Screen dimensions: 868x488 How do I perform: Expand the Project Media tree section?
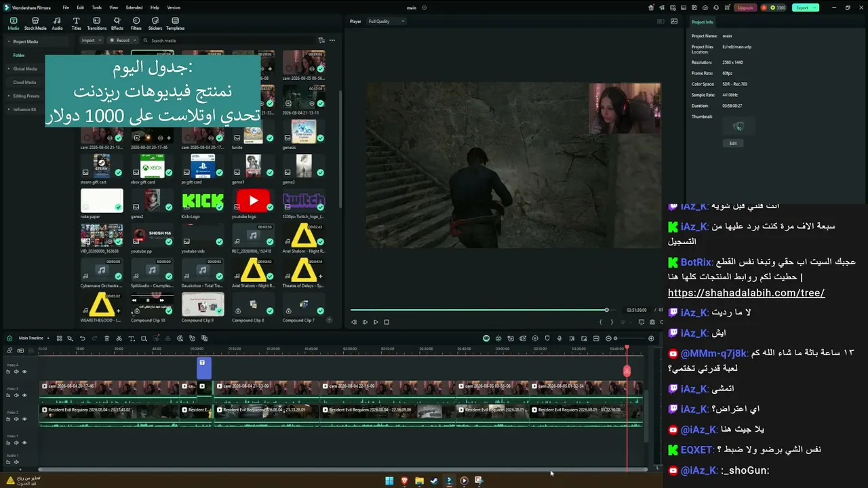click(x=9, y=41)
